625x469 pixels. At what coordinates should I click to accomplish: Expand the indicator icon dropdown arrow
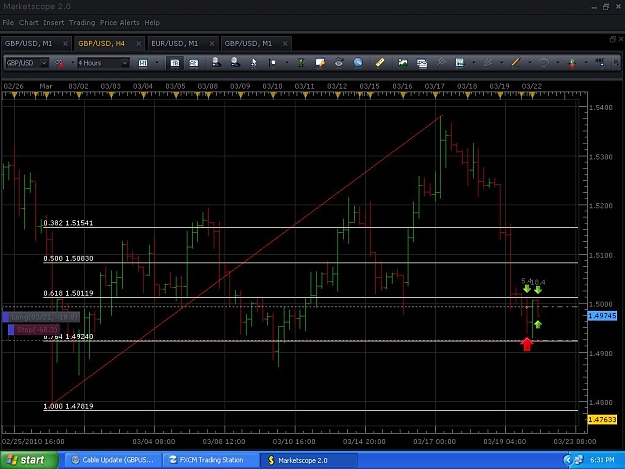point(474,63)
